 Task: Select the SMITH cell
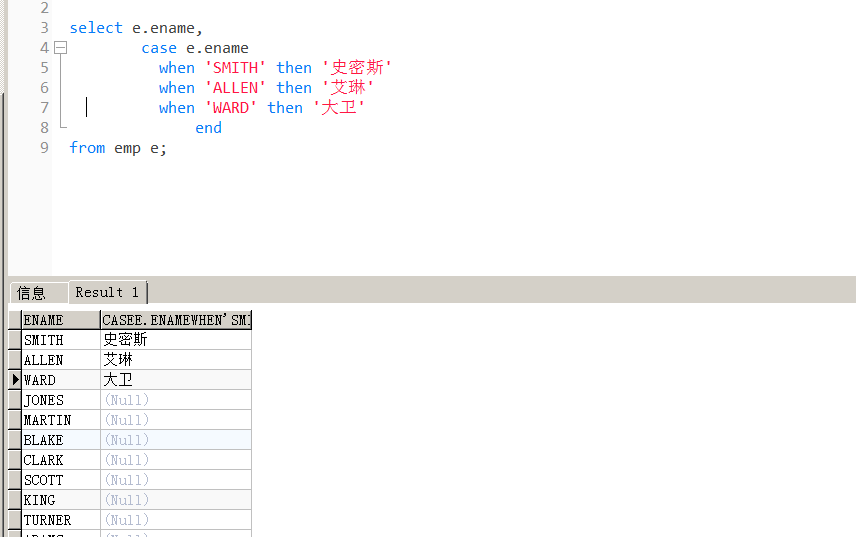(x=61, y=340)
